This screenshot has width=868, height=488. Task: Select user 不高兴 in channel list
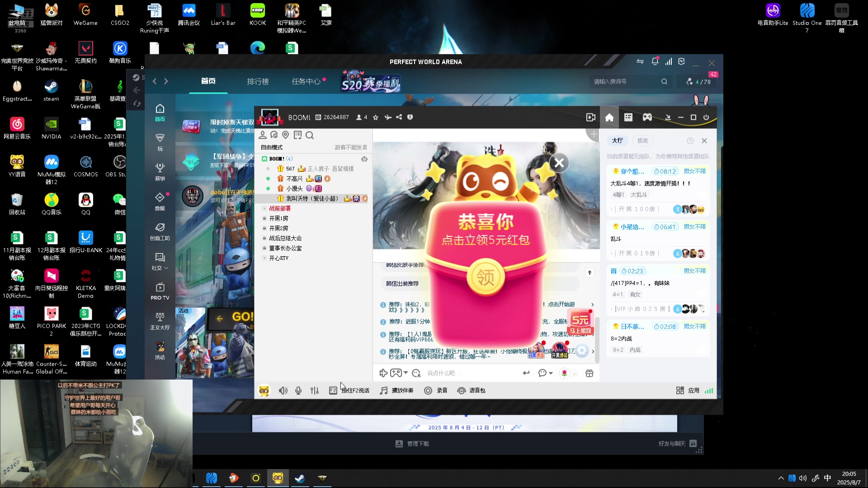coord(294,178)
